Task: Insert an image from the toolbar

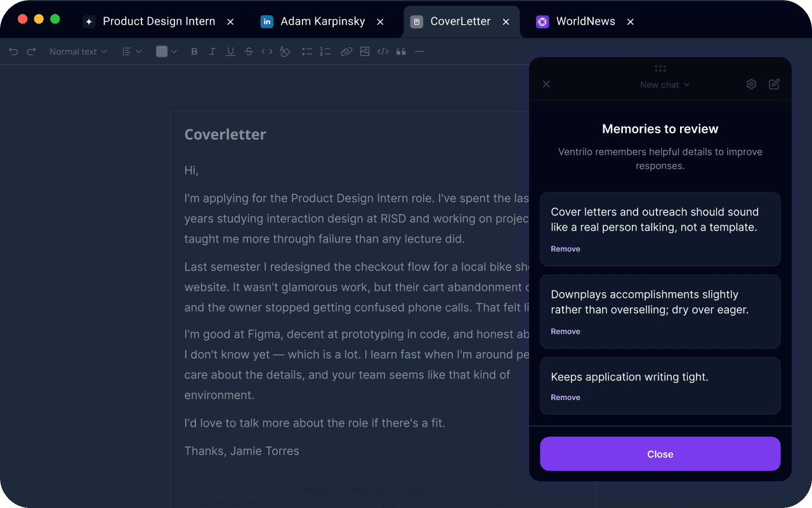Action: [365, 51]
